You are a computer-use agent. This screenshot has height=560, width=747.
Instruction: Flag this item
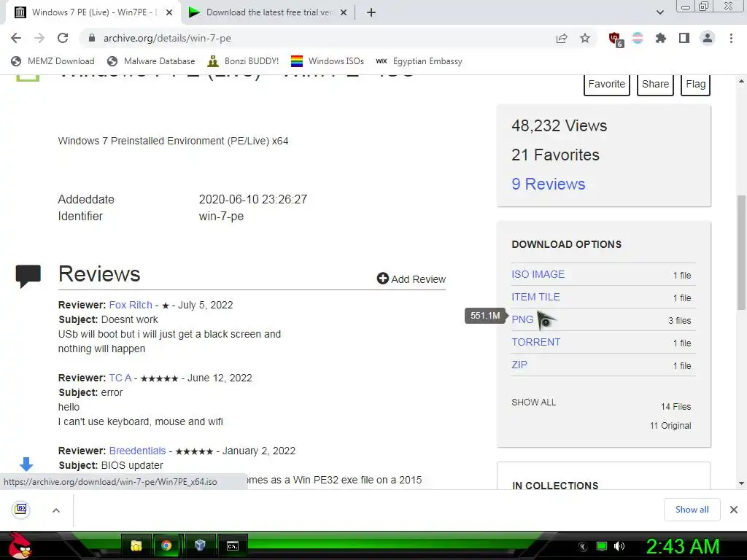695,85
